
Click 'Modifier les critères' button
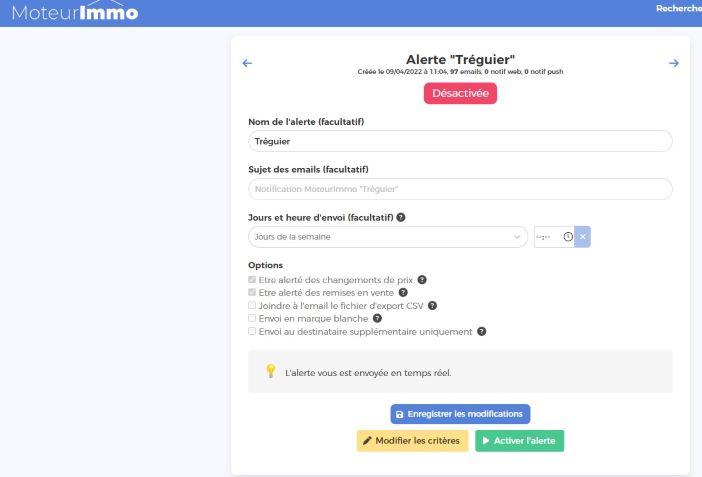tap(412, 441)
